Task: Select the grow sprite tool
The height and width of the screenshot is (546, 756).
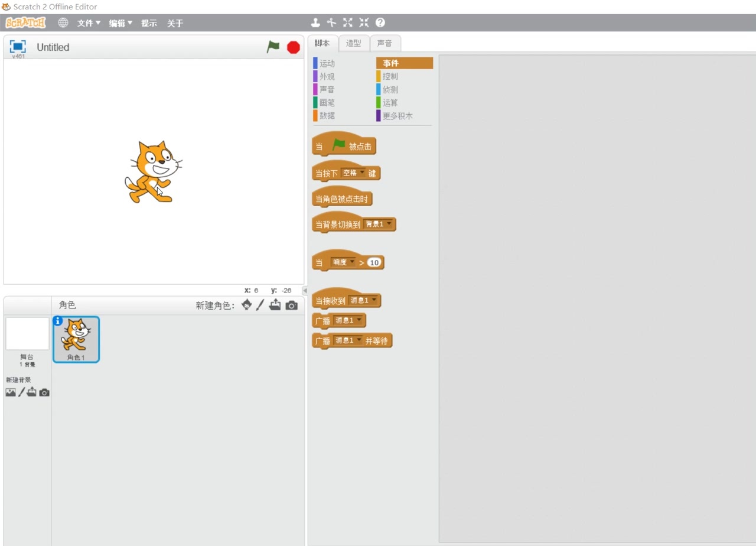Action: 348,22
